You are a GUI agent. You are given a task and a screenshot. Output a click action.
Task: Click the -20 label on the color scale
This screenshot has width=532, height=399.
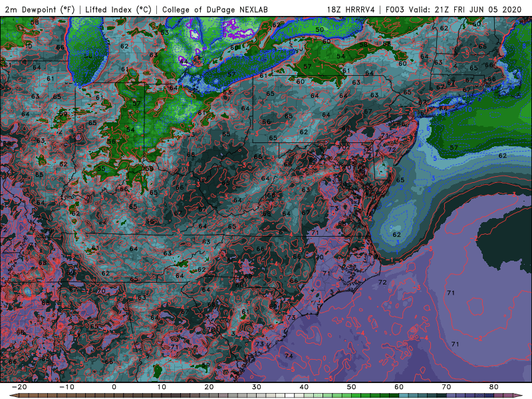pos(19,387)
